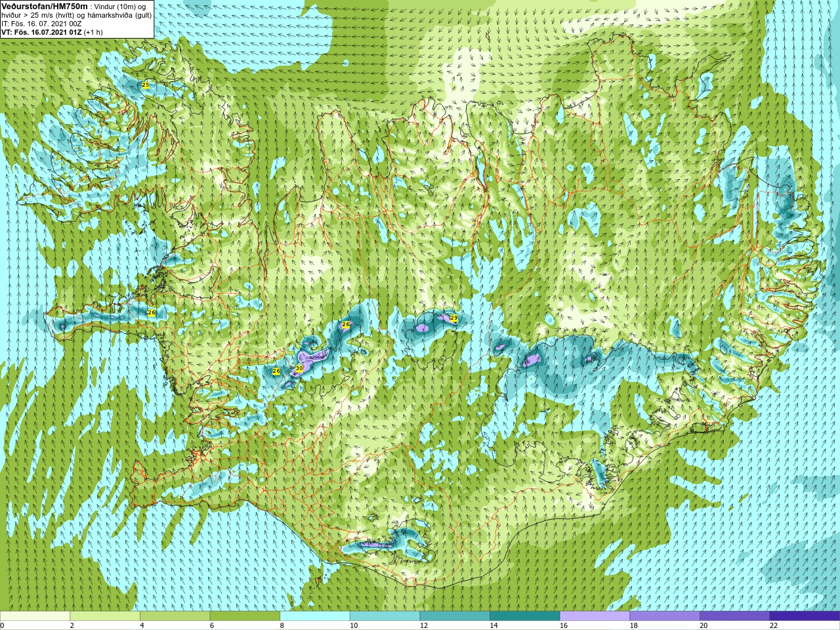This screenshot has height=630, width=840.
Task: Click the 18–20 m/s purple legend swatch
Action: click(665, 616)
